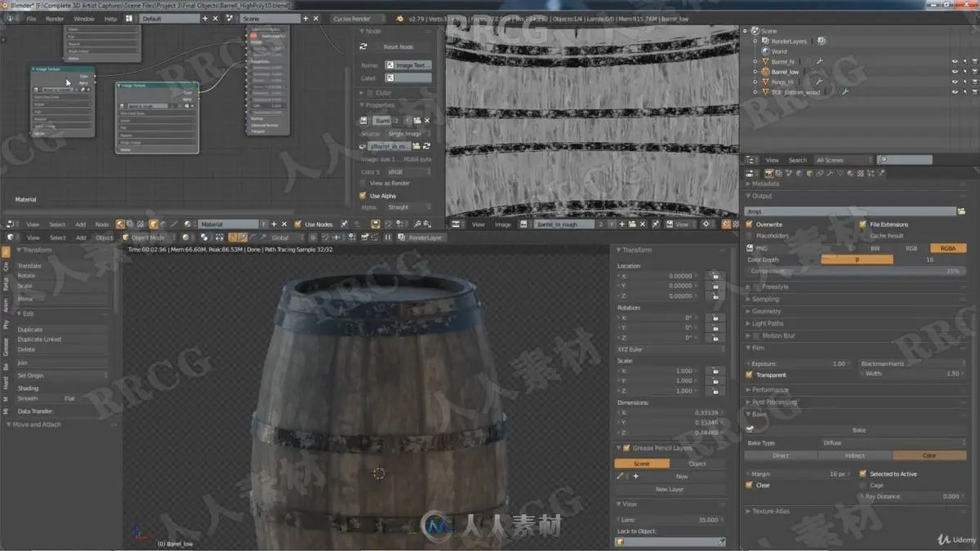Click the Set Origin button

click(63, 375)
